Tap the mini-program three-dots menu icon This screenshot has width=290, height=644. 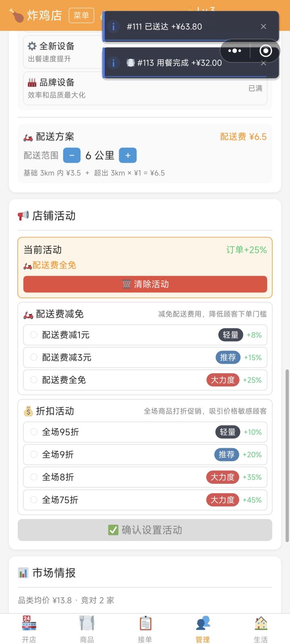(x=235, y=51)
